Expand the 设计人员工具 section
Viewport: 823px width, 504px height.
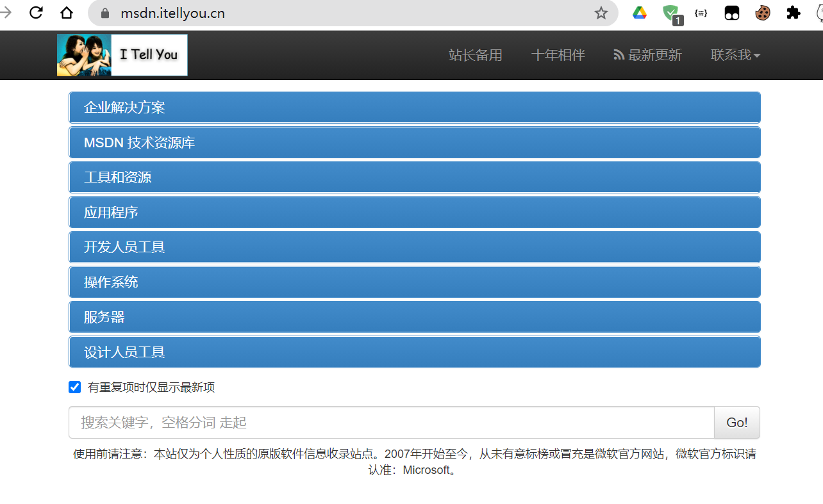tap(415, 352)
